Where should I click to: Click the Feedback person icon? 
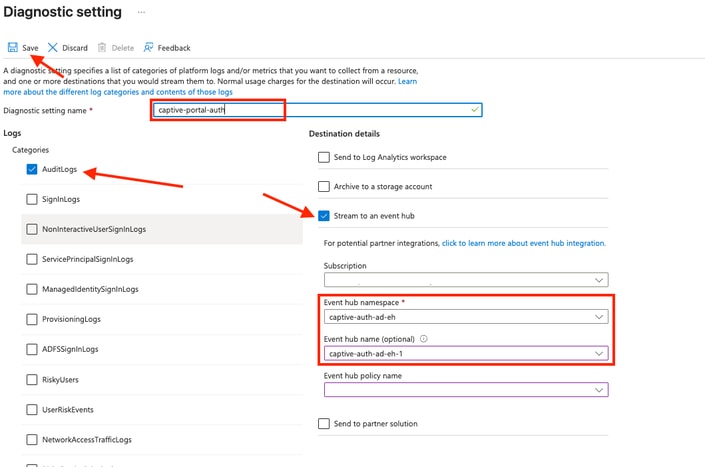click(x=148, y=47)
